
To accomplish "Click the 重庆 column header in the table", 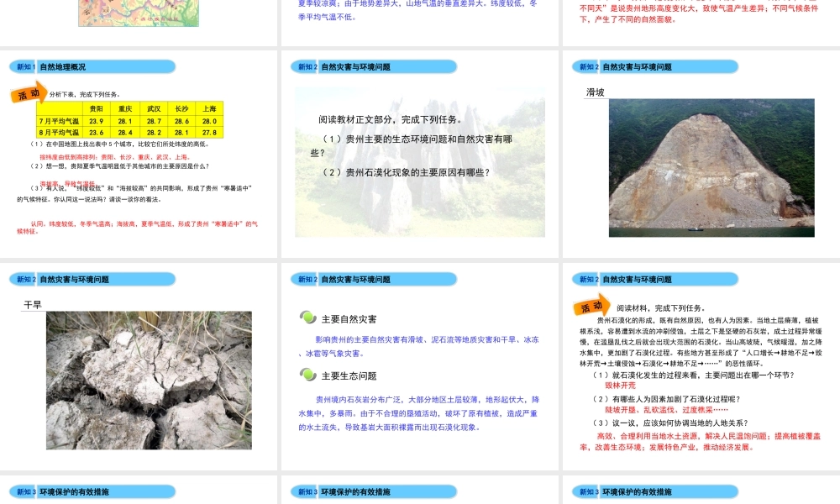I will [125, 108].
